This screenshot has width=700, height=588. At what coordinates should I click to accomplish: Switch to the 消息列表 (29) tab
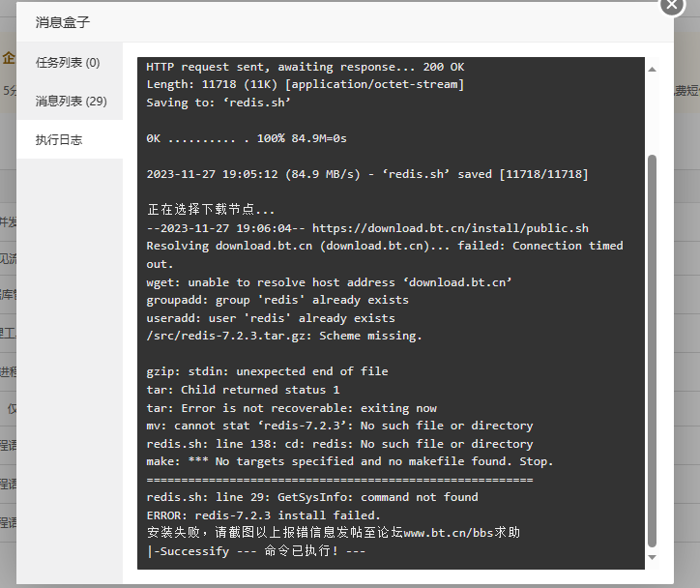coord(71,102)
